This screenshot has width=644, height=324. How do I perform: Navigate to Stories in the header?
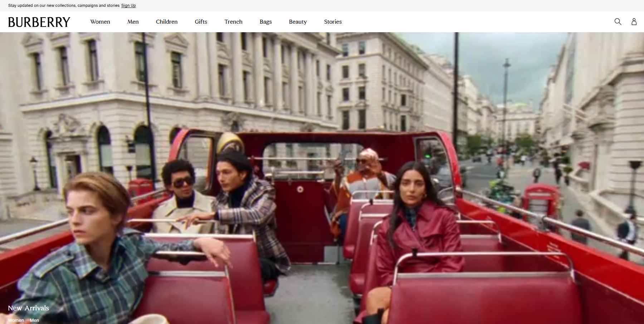coord(333,22)
